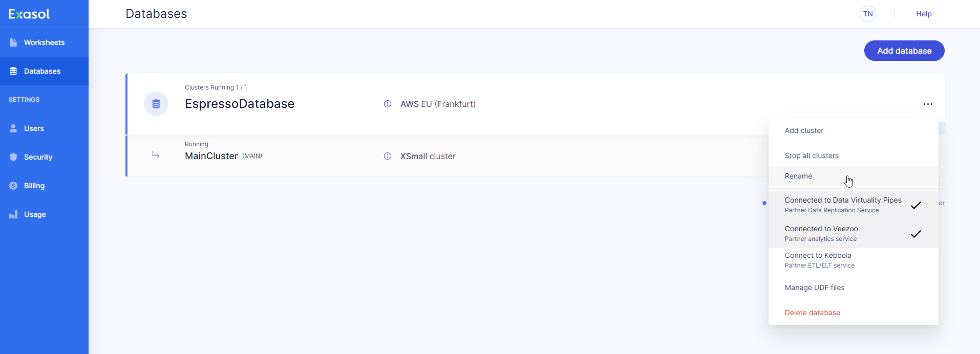Click the Add database button
Screen dimensions: 980x354
click(904, 51)
